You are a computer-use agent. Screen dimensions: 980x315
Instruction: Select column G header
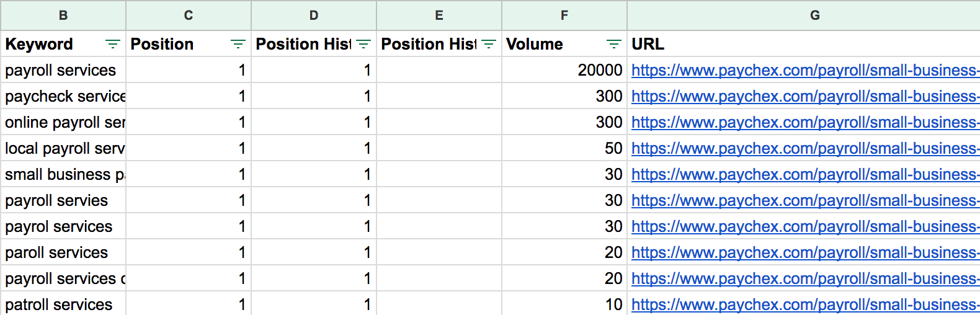pos(814,16)
